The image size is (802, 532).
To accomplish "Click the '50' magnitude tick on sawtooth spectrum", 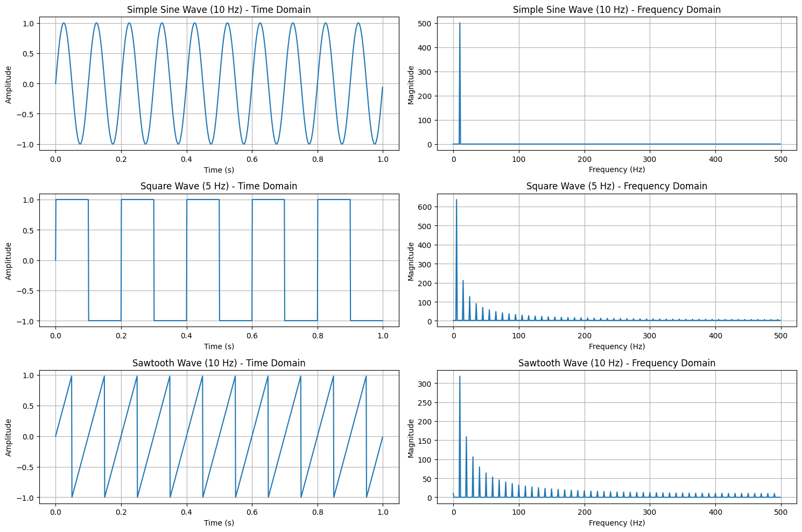I will tap(428, 479).
